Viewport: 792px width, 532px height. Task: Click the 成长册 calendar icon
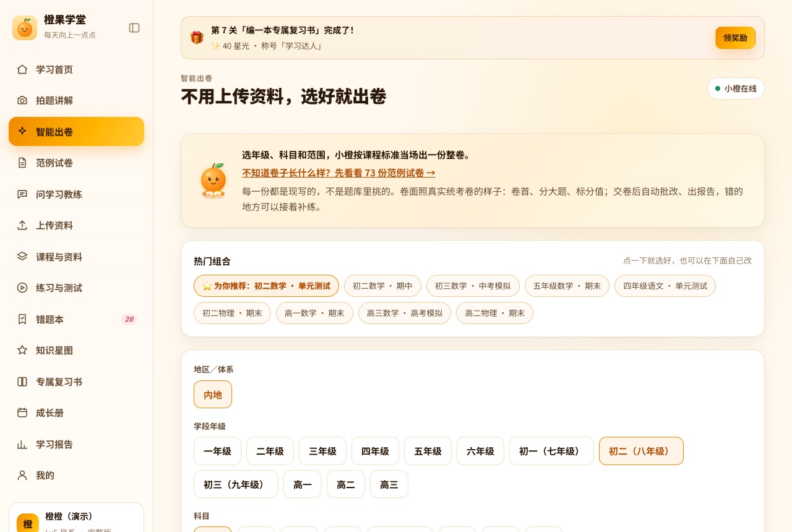(x=22, y=413)
